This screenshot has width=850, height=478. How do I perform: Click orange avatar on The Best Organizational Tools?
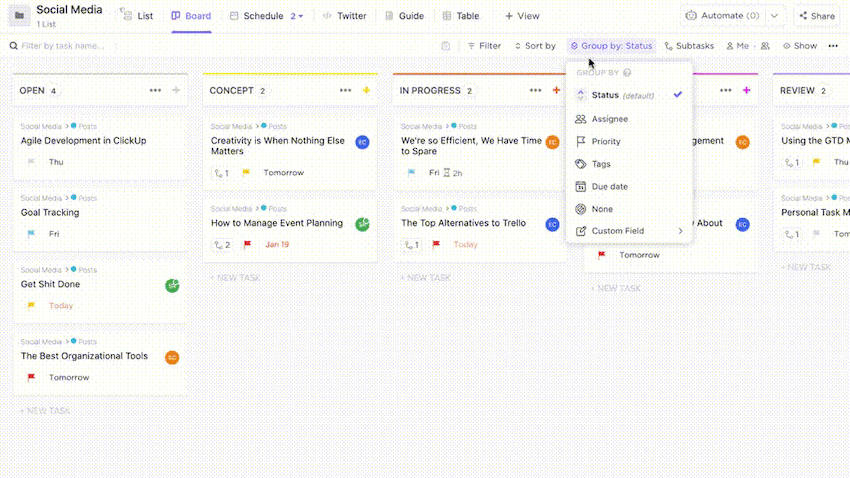click(172, 358)
